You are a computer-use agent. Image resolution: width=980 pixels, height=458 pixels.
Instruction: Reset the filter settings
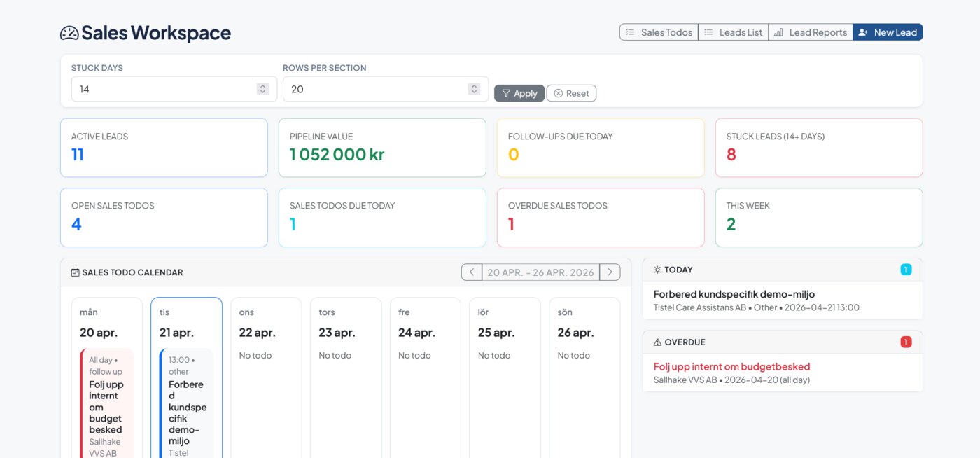point(571,92)
